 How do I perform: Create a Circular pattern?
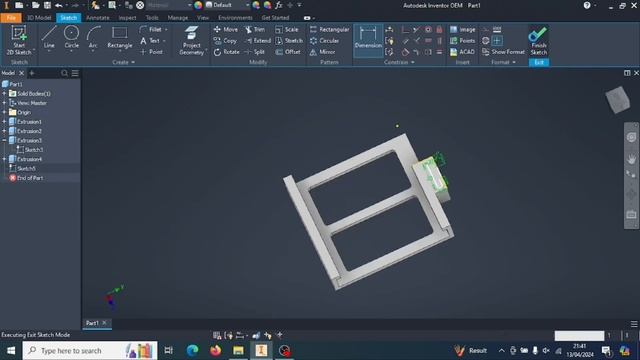[325, 41]
